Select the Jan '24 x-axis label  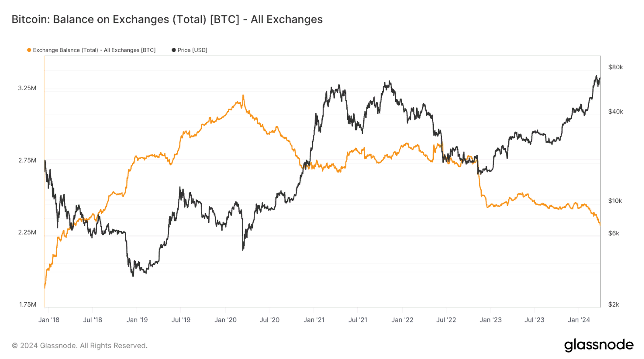tap(579, 320)
